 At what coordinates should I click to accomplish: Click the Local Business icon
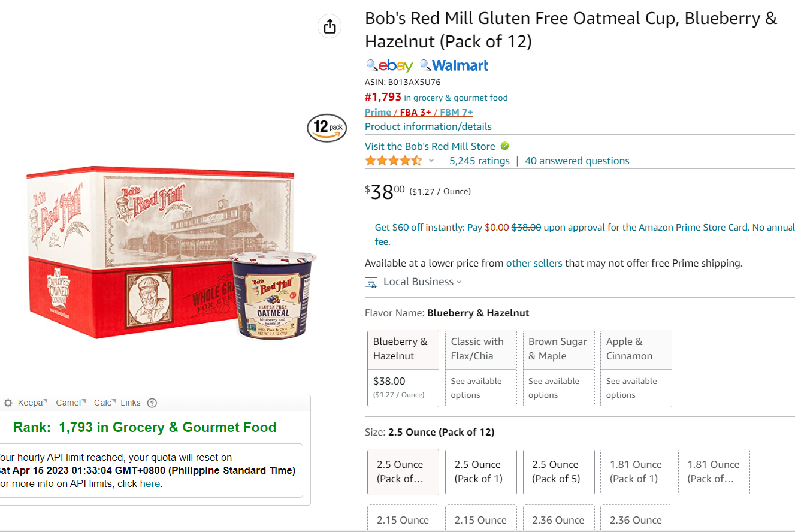coord(371,282)
